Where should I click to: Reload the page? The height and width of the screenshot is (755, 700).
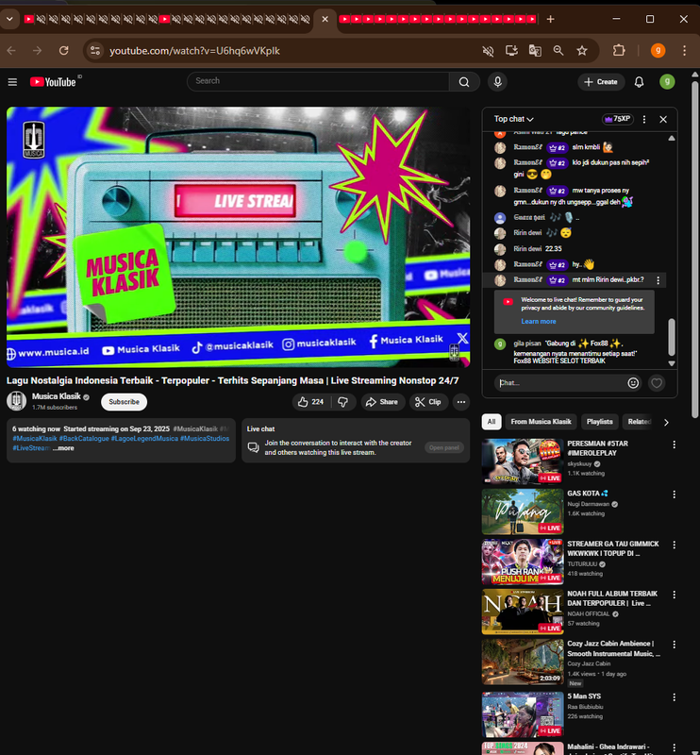click(x=63, y=51)
